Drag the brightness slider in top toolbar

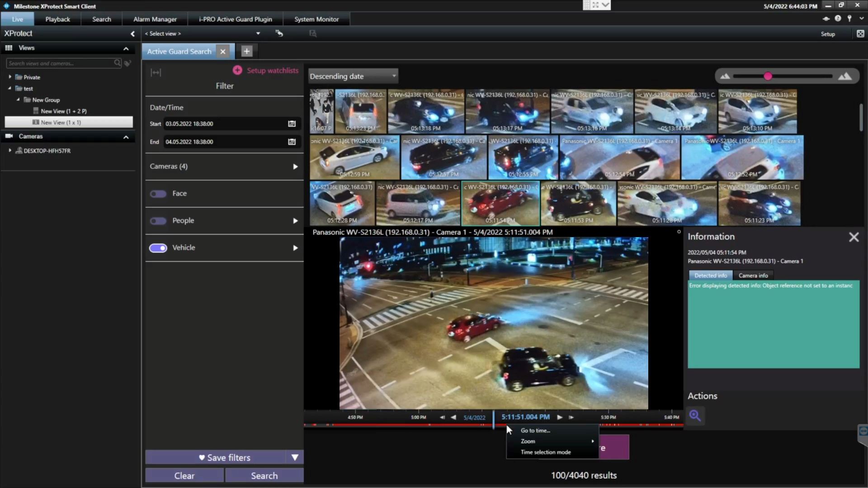point(769,76)
